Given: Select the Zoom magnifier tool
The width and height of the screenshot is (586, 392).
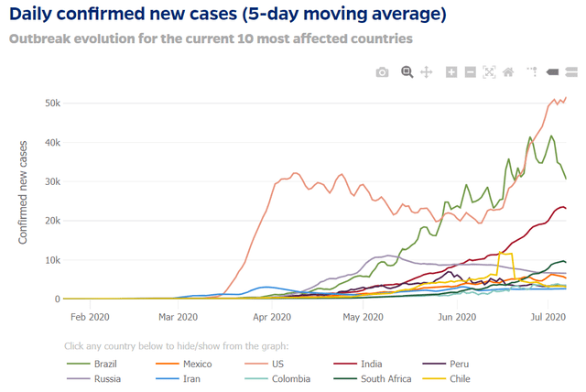Looking at the screenshot, I should [x=407, y=71].
